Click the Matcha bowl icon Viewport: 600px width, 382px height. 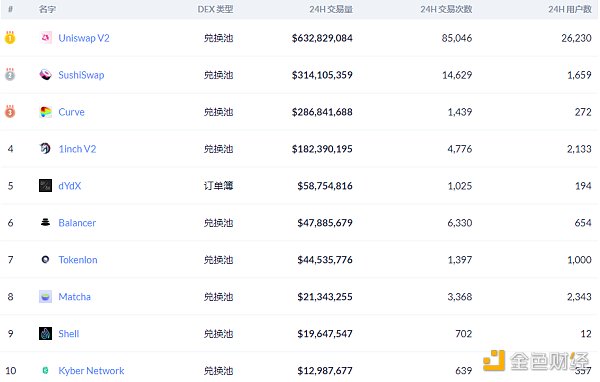tap(46, 297)
